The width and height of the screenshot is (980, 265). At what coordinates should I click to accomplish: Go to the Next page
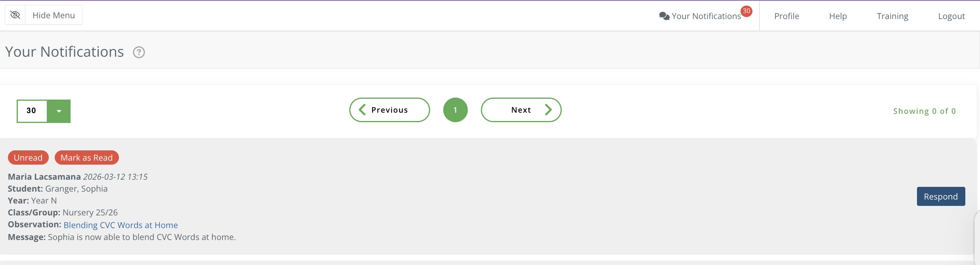[521, 110]
